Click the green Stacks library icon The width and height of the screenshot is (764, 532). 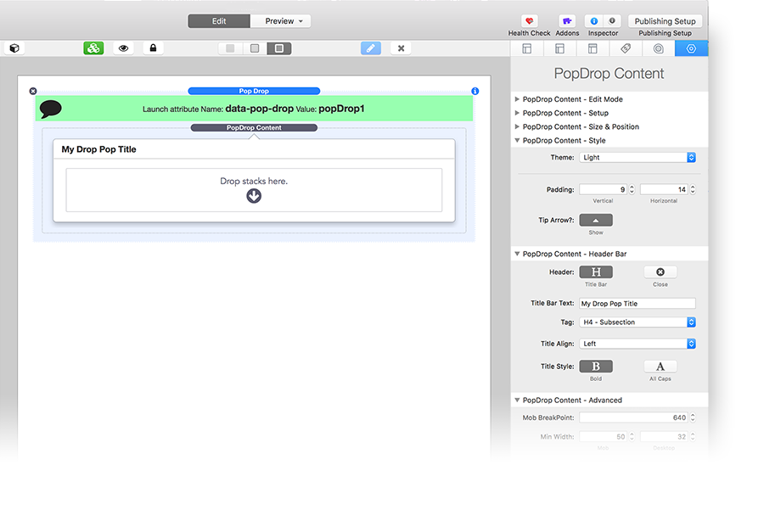coord(93,48)
